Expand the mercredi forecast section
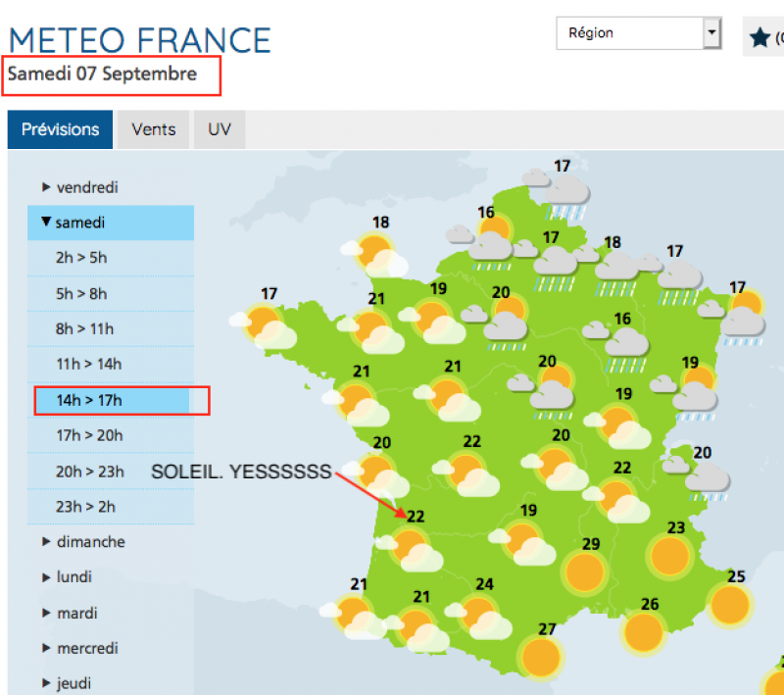The image size is (784, 695). [81, 648]
